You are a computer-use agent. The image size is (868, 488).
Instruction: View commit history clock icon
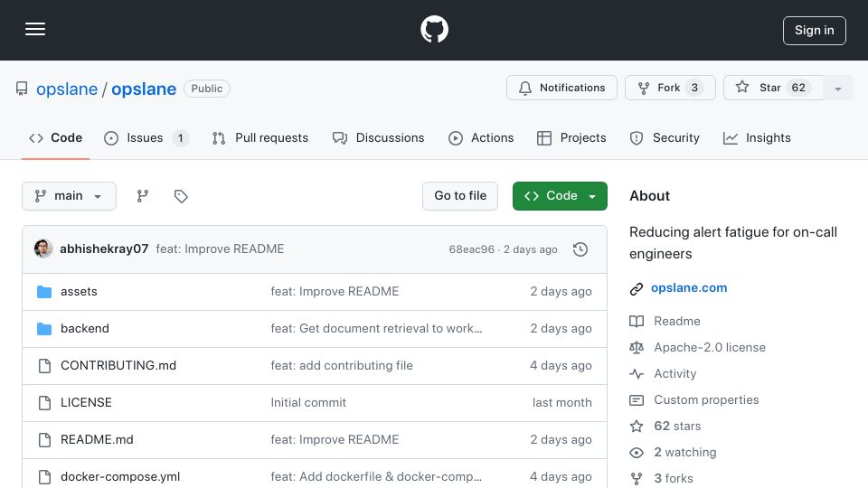580,249
